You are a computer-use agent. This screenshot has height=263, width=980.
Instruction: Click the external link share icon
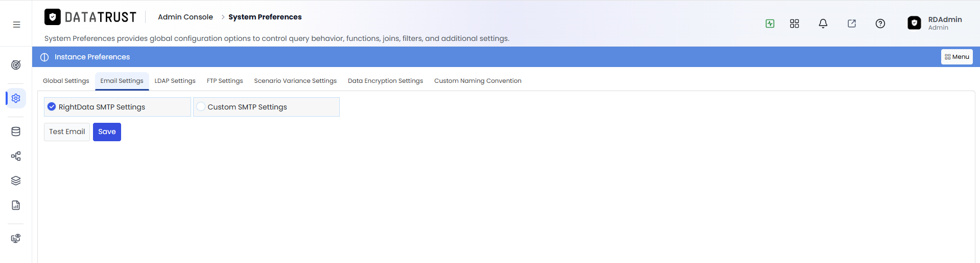tap(852, 24)
